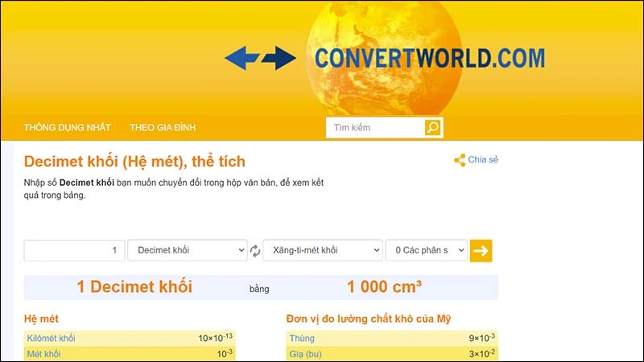Select the Thùng unit link
Viewport: 644px width, 362px height.
[x=303, y=339]
